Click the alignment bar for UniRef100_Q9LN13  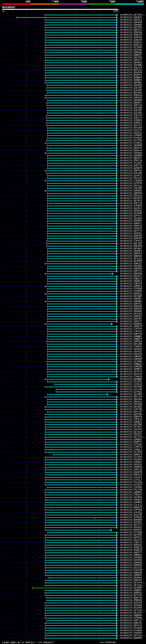(67, 17)
